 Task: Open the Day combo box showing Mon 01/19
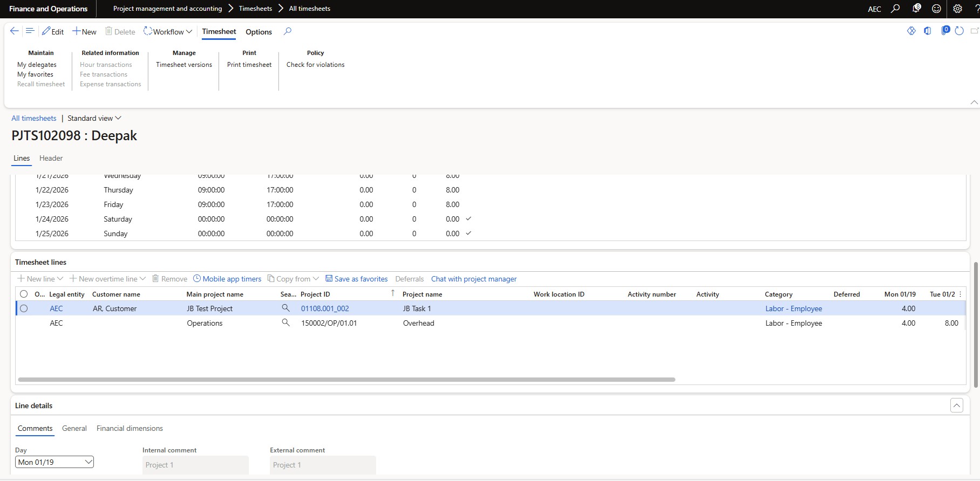pos(54,462)
